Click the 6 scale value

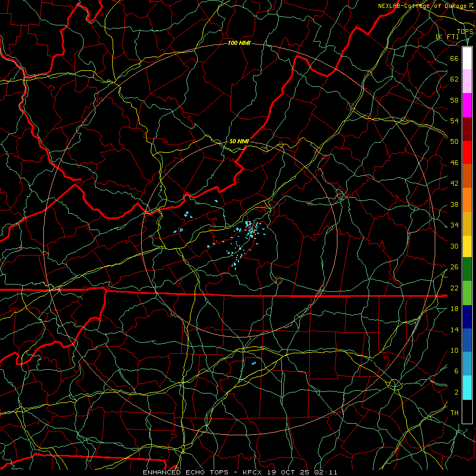pos(456,371)
